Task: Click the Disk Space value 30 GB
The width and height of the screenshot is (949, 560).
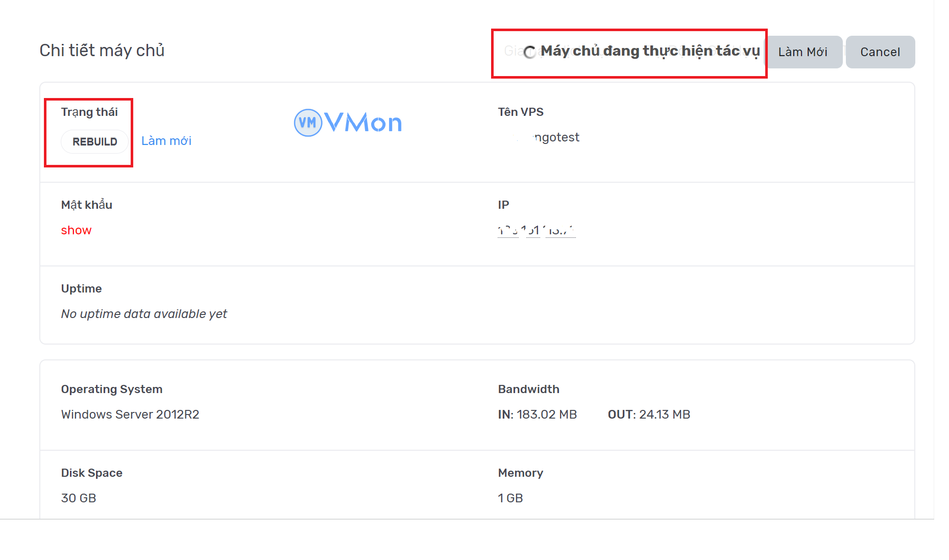Action: (x=78, y=498)
